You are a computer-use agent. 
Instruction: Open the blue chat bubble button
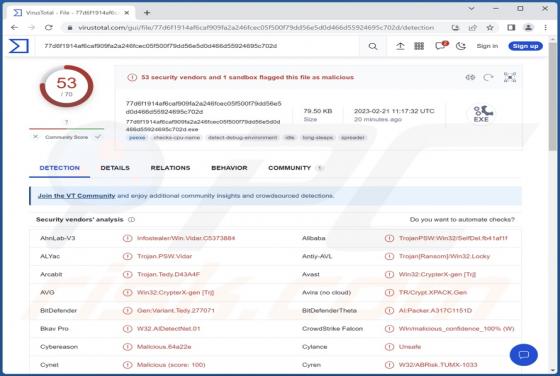pos(524,355)
